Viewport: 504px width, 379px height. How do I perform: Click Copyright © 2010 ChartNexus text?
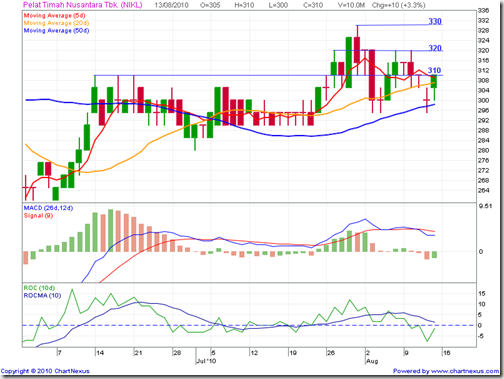tap(45, 371)
